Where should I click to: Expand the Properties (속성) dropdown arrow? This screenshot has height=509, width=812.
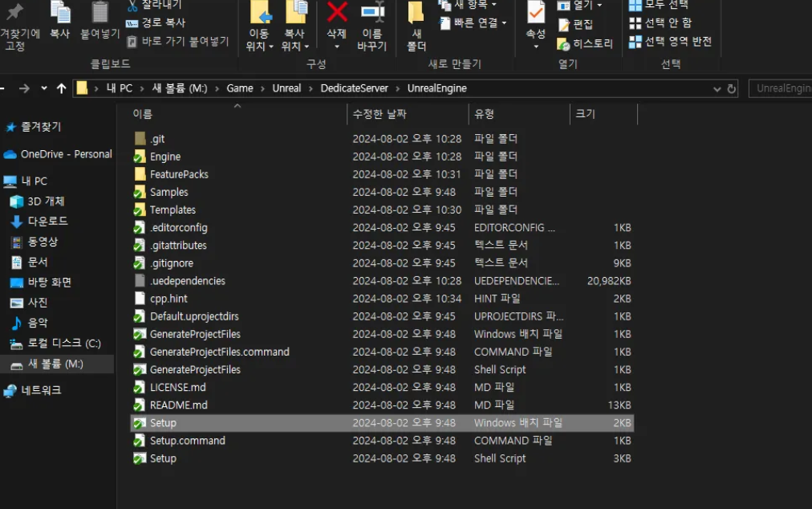coord(536,47)
